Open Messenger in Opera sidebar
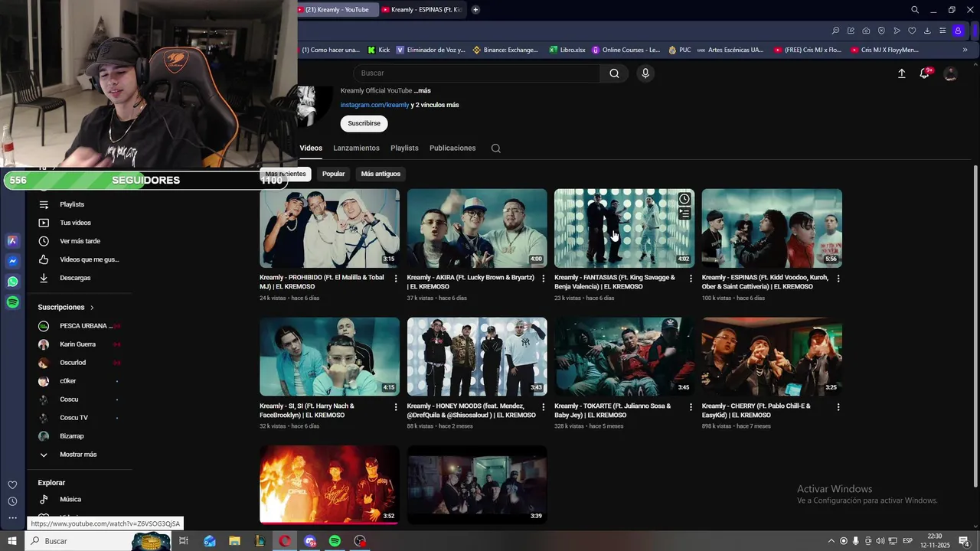980x551 pixels. pyautogui.click(x=12, y=261)
